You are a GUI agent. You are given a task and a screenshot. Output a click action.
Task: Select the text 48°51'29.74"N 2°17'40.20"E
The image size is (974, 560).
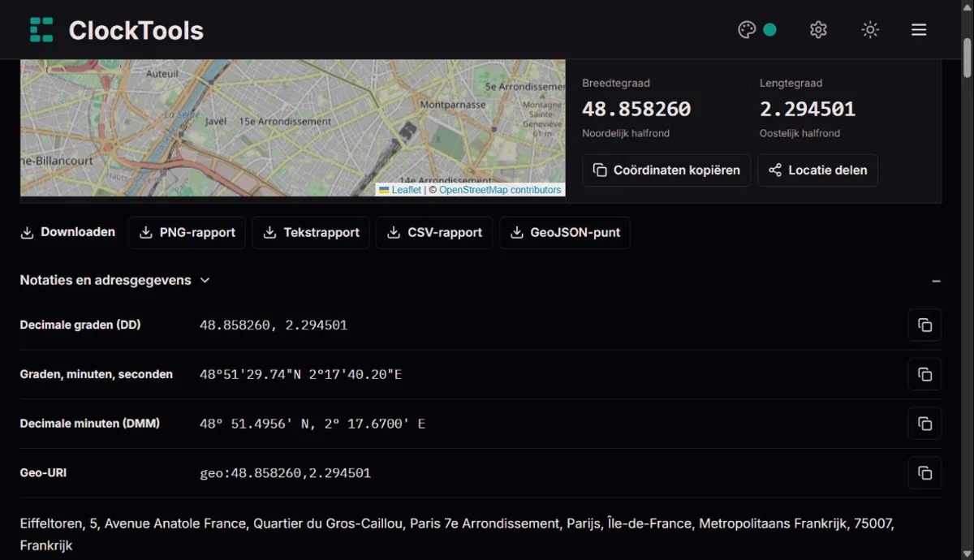[x=301, y=375]
